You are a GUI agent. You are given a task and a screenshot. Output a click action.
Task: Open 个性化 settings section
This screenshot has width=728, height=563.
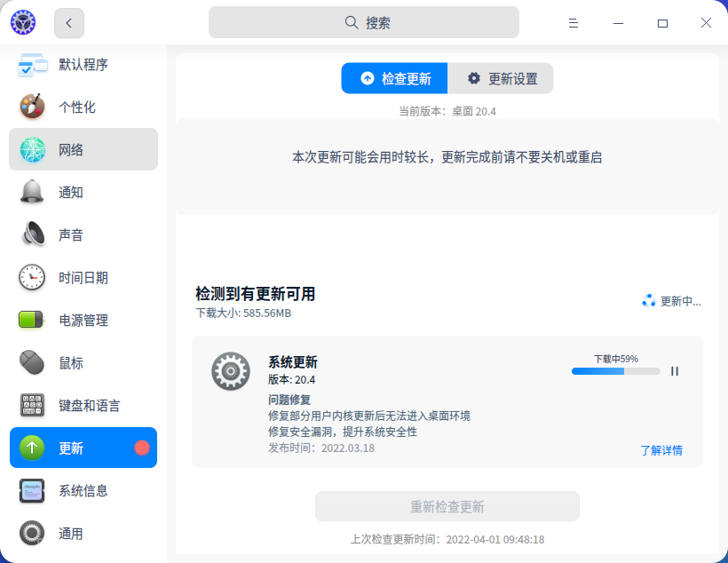[x=83, y=107]
